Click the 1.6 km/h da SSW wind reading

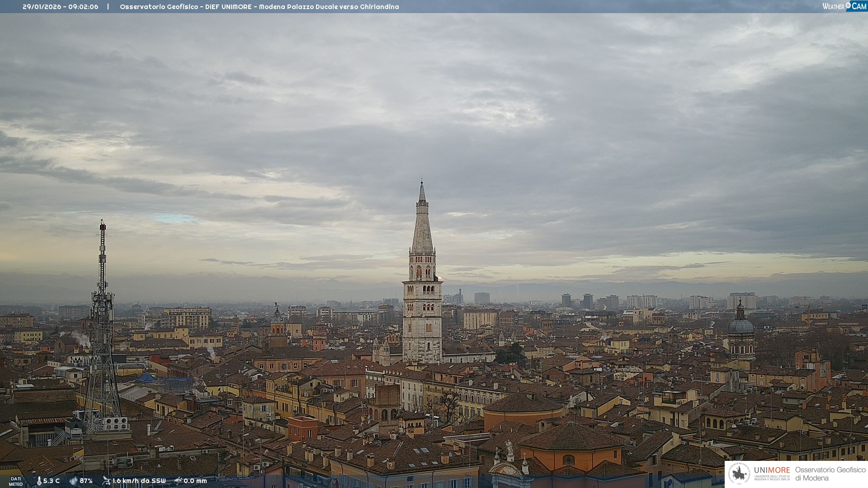(x=139, y=481)
